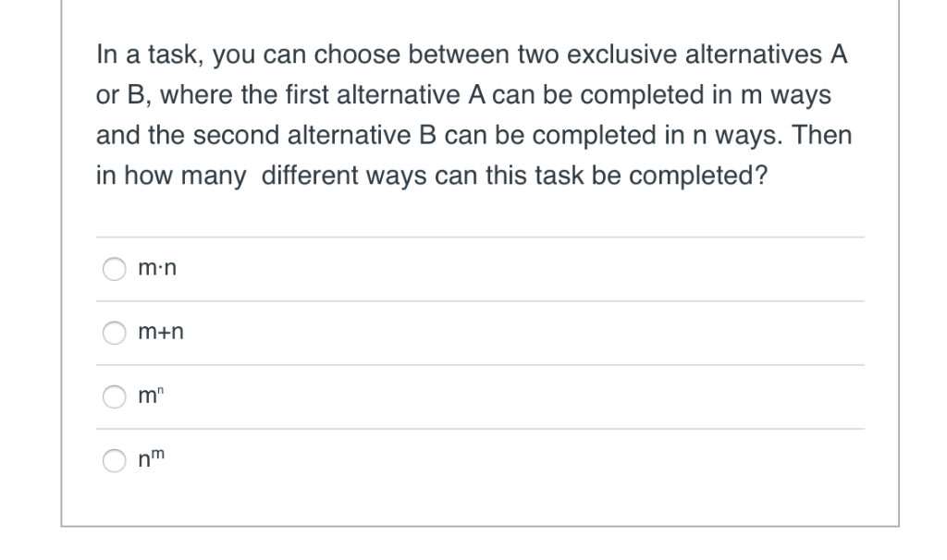Choose the m to the power n radio option
This screenshot has height=560, width=947.
(114, 396)
